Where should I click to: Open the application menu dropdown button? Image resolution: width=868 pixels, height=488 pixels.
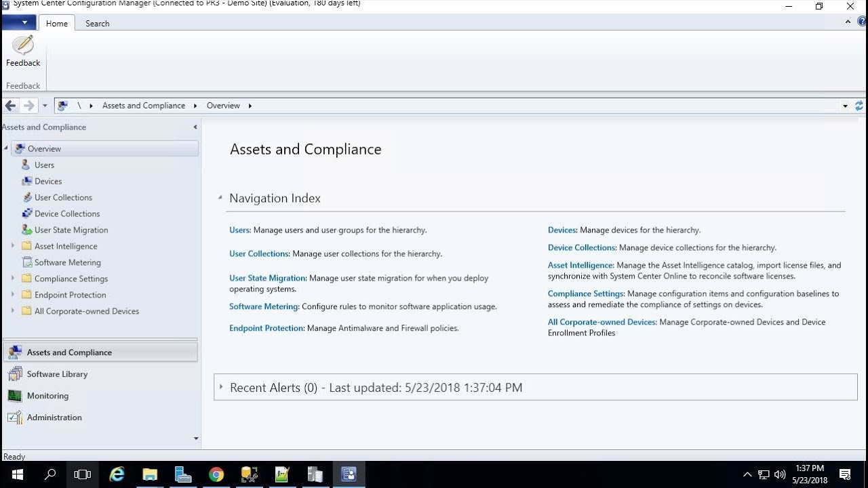coord(19,23)
